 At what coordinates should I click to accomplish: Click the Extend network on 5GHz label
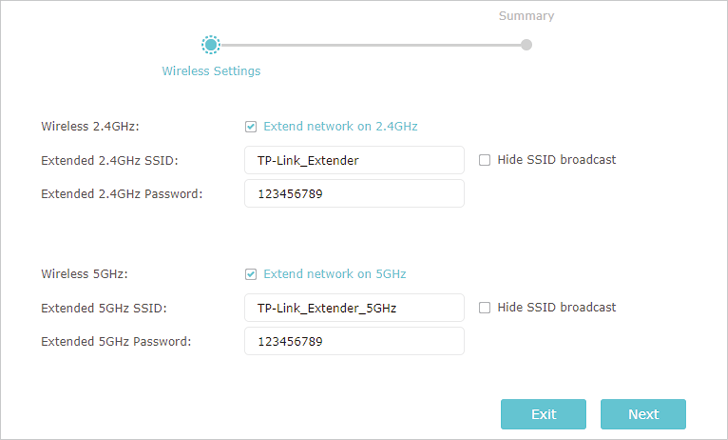click(335, 274)
